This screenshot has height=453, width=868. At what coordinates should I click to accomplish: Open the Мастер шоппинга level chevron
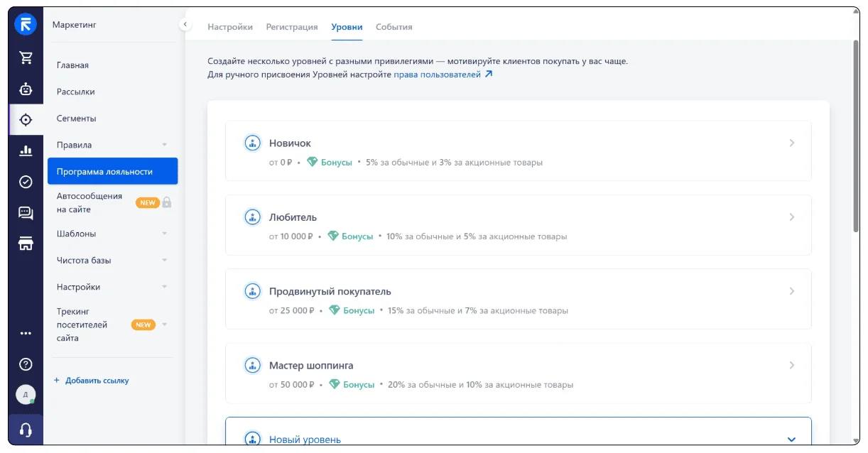[792, 366]
